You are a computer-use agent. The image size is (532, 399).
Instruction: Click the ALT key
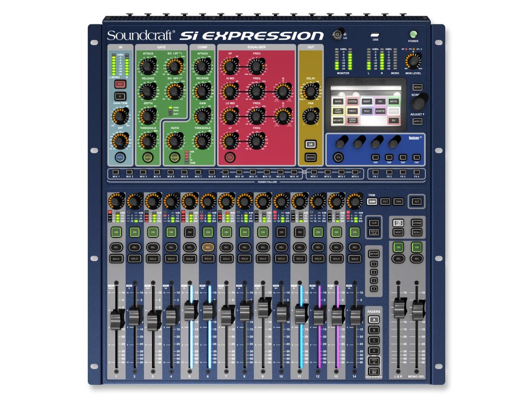tap(417, 202)
